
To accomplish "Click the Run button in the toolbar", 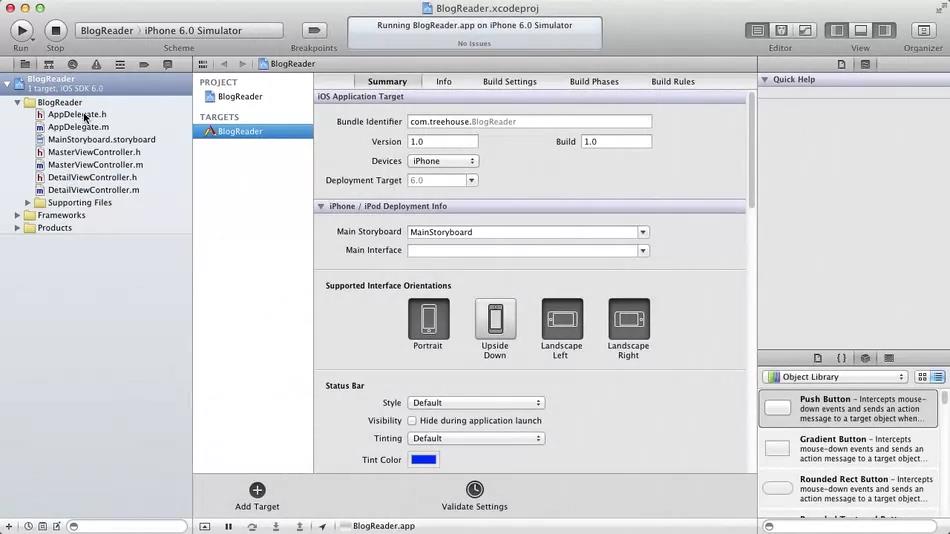I will coord(22,30).
